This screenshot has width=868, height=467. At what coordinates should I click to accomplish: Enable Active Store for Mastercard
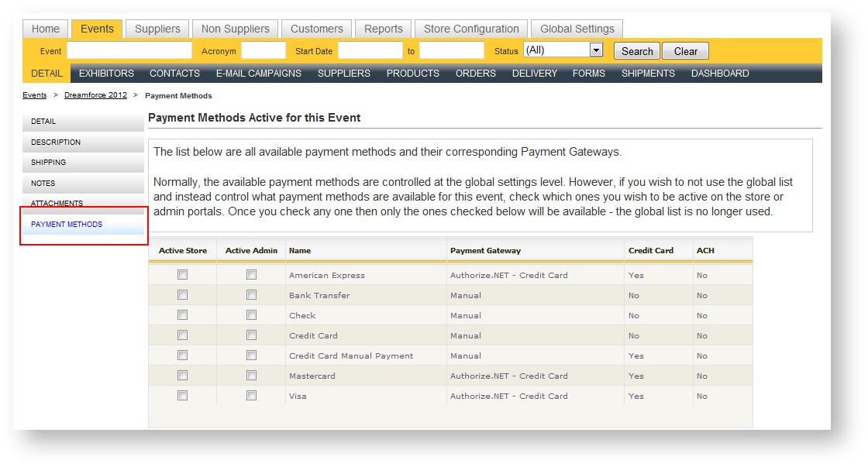click(181, 376)
